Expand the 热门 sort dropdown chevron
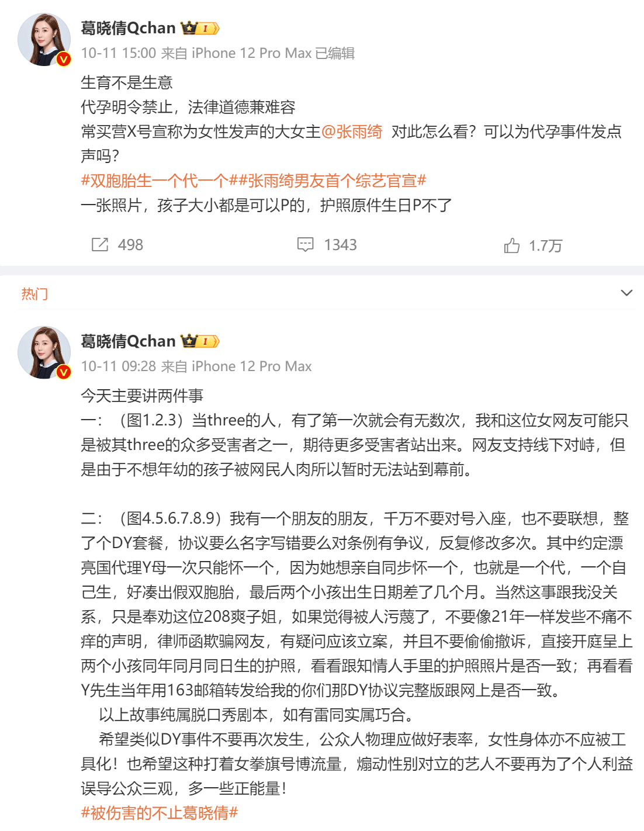 pyautogui.click(x=626, y=293)
